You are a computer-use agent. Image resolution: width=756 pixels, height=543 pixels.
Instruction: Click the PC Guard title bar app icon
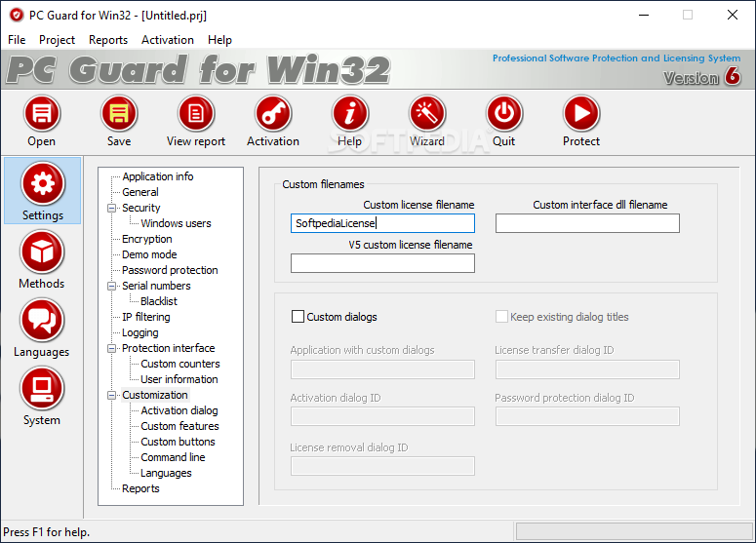click(x=17, y=16)
